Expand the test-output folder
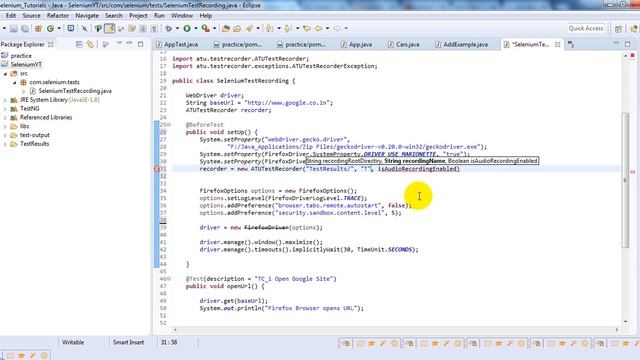Image resolution: width=640 pixels, height=360 pixels. (5, 135)
